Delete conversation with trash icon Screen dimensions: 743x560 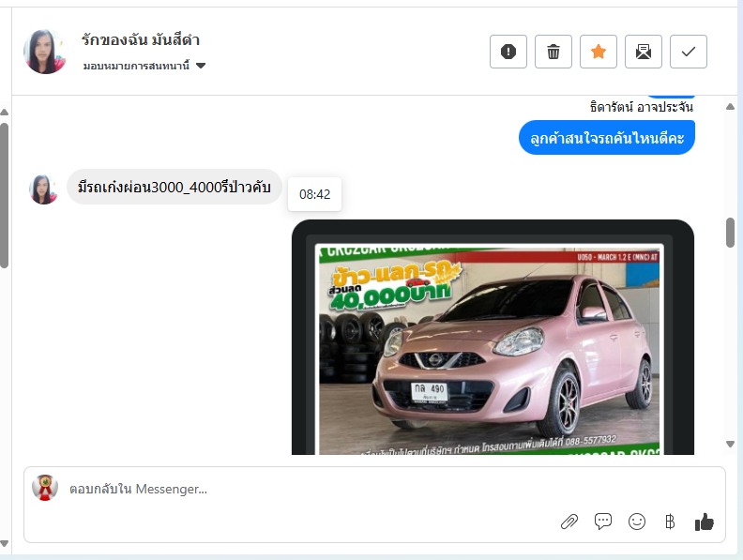[x=553, y=52]
